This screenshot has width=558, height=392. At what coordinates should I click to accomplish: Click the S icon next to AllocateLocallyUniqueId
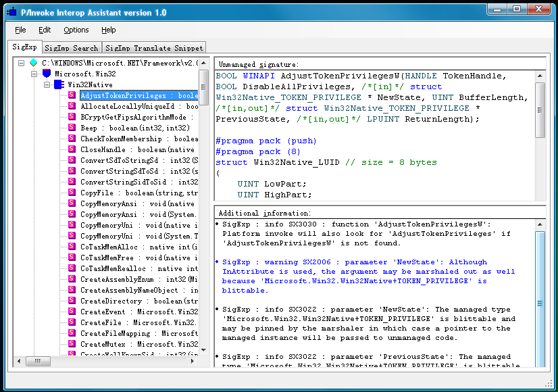[72, 105]
